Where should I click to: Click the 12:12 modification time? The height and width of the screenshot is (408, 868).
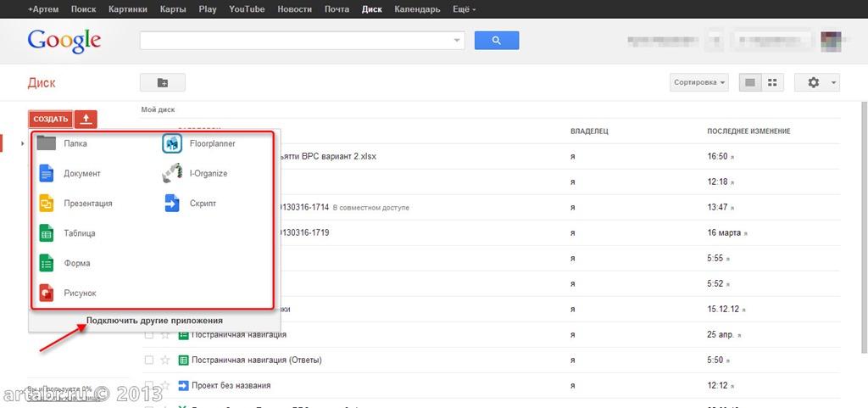pos(717,385)
